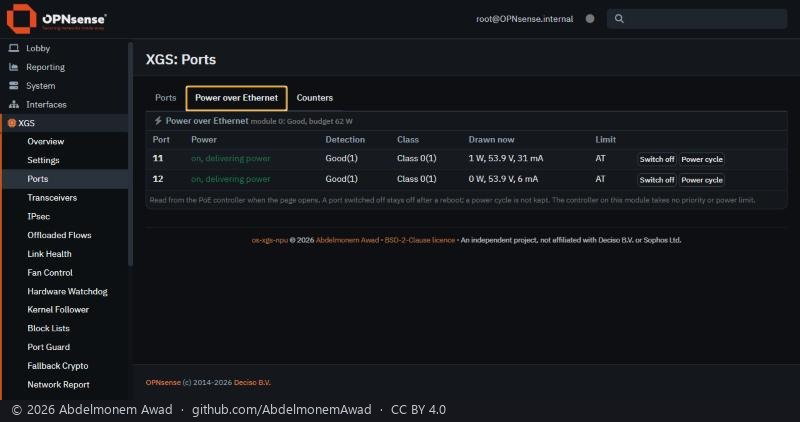Click the Port column header
Image resolution: width=800 pixels, height=422 pixels.
point(161,139)
